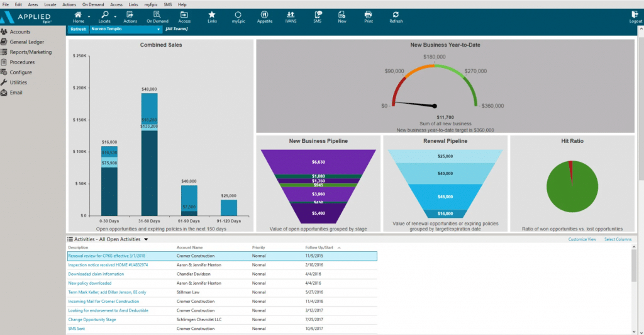Open the Locate search tool

point(104,15)
